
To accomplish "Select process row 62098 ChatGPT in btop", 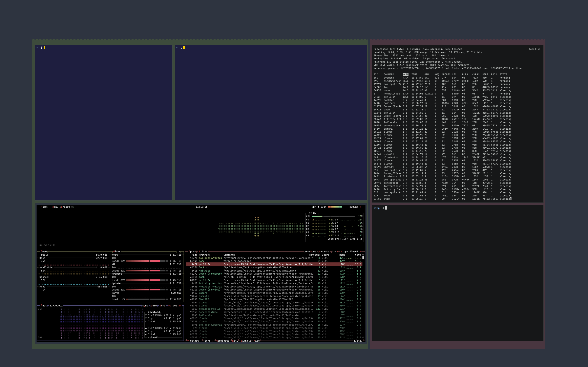I will pos(274,299).
